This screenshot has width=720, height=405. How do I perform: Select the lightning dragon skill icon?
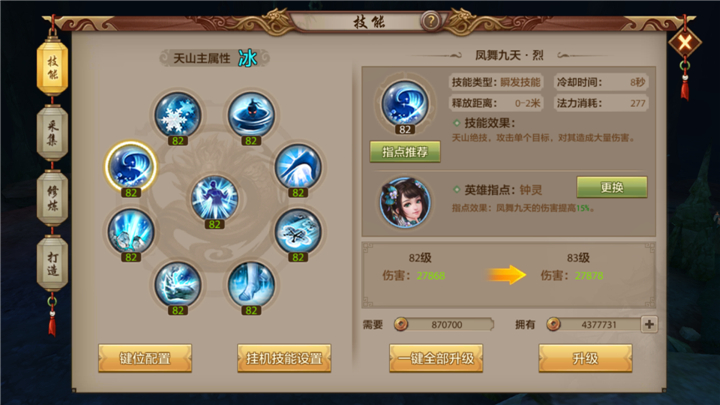pyautogui.click(x=178, y=284)
